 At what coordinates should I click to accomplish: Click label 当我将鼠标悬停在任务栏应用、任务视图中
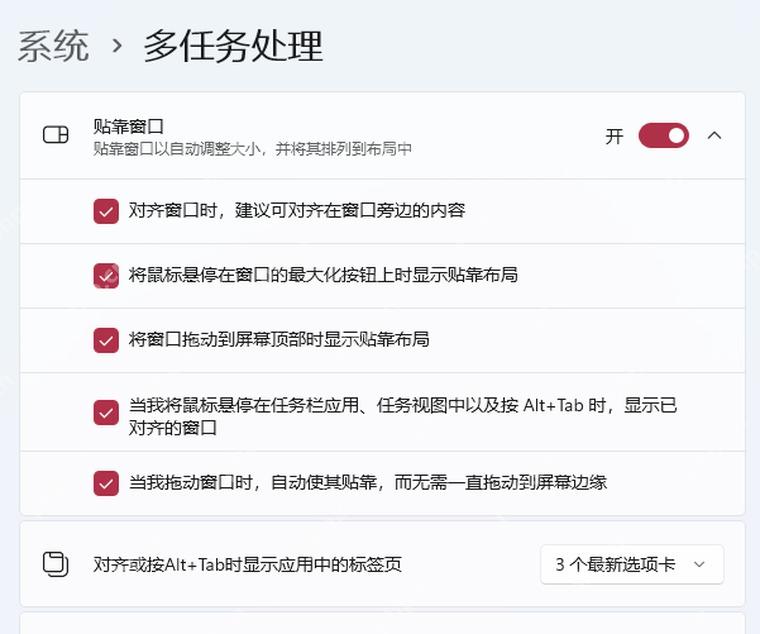pyautogui.click(x=403, y=416)
